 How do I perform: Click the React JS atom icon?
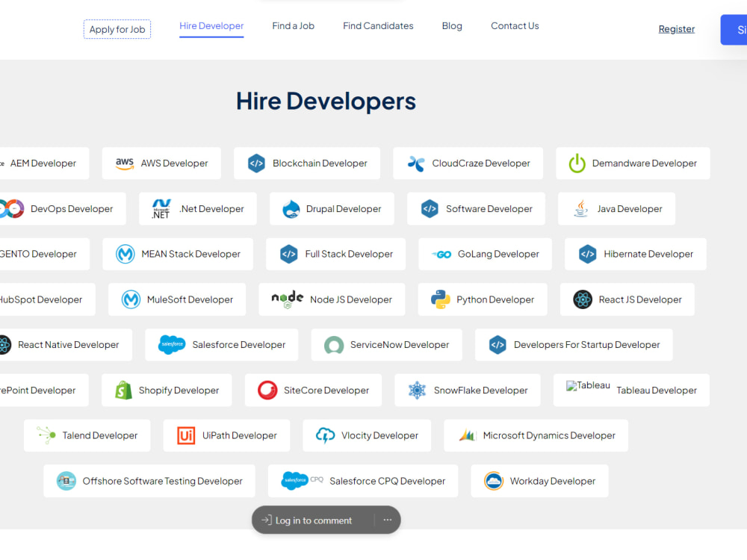(583, 299)
